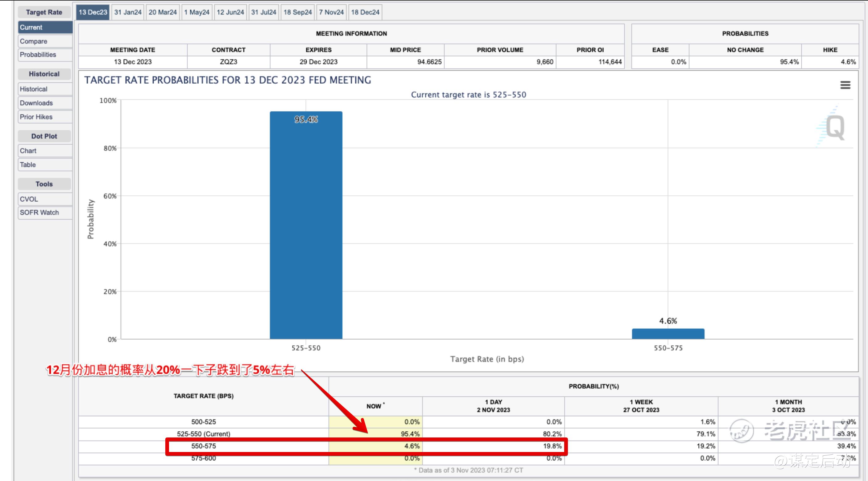Click the 1 WEEK 27 OCT 2023 column header
Image resolution: width=868 pixels, height=481 pixels.
coord(641,406)
